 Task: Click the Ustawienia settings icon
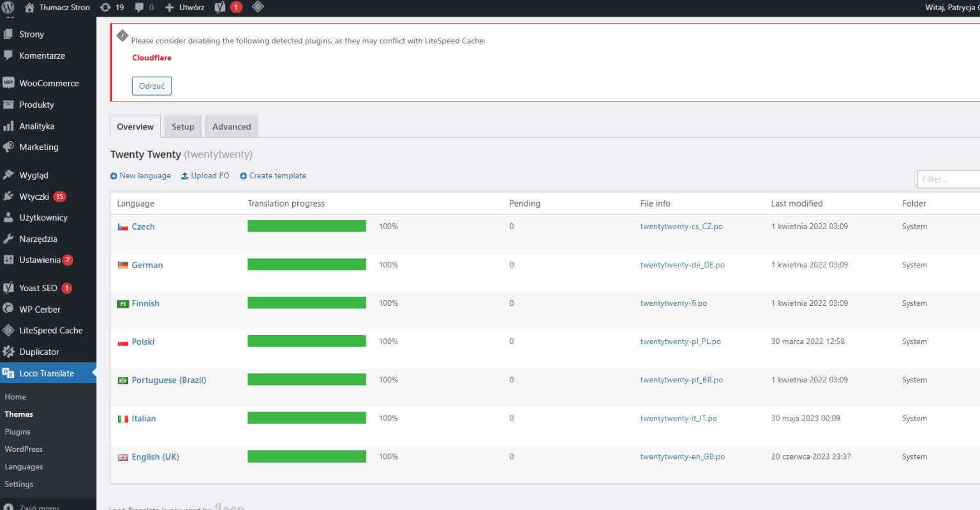click(x=8, y=260)
